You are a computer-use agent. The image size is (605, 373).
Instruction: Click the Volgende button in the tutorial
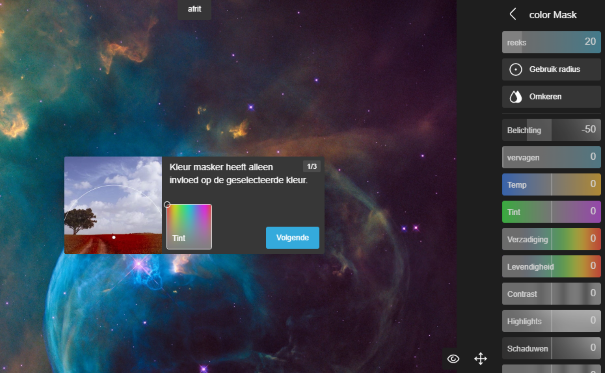pyautogui.click(x=292, y=238)
